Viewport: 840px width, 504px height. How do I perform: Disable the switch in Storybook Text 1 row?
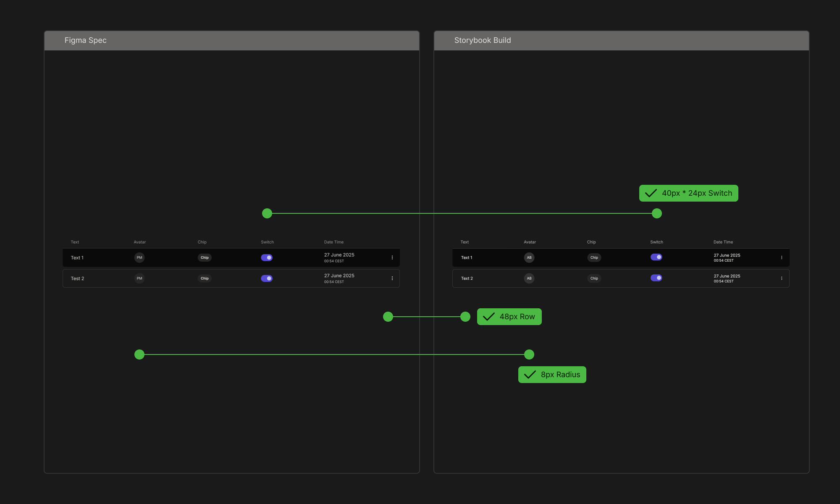click(656, 257)
